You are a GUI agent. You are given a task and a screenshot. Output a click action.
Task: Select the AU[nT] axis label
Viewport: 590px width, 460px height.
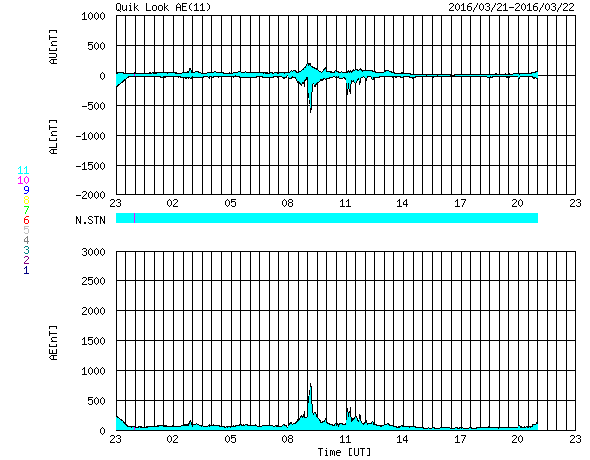[53, 47]
